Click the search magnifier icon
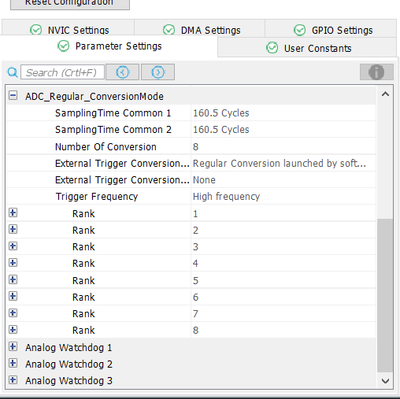This screenshot has height=399, width=400. pyautogui.click(x=12, y=72)
